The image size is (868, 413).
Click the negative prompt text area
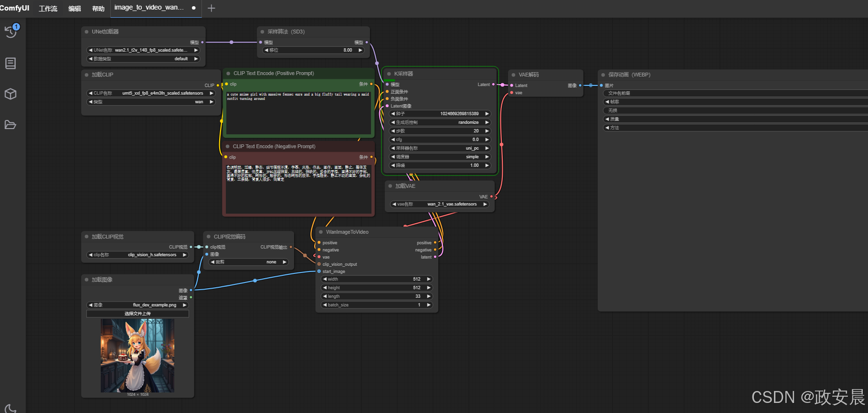pyautogui.click(x=298, y=188)
